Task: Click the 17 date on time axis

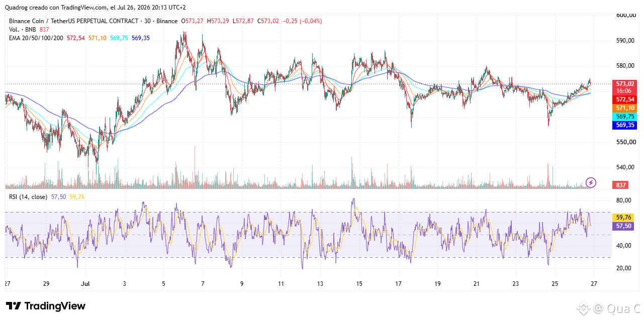Action: coord(398,284)
